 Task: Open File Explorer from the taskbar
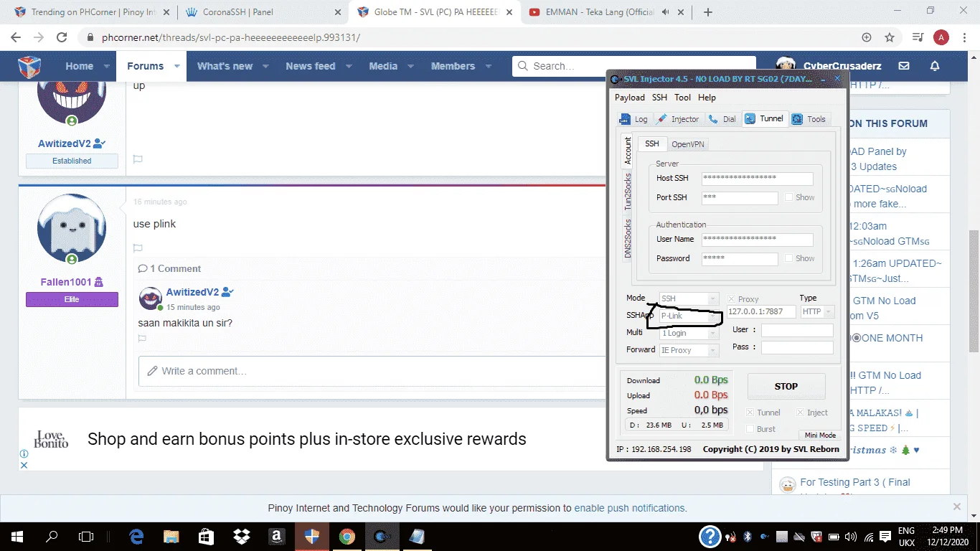pyautogui.click(x=171, y=536)
